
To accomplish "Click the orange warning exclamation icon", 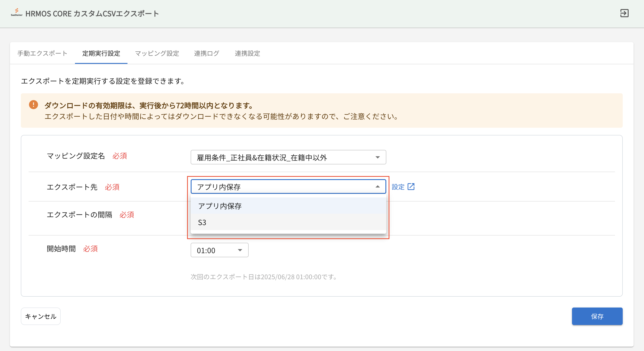I will (34, 105).
